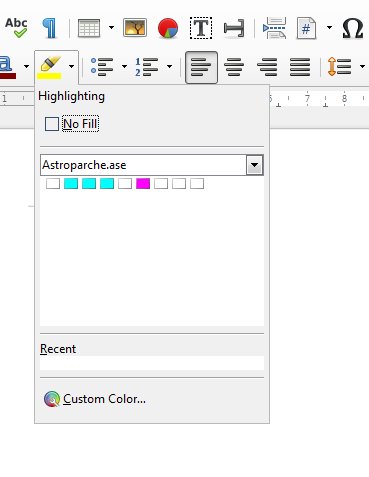The width and height of the screenshot is (369, 477).
Task: Insert a special character (Omega icon)
Action: pos(353,28)
